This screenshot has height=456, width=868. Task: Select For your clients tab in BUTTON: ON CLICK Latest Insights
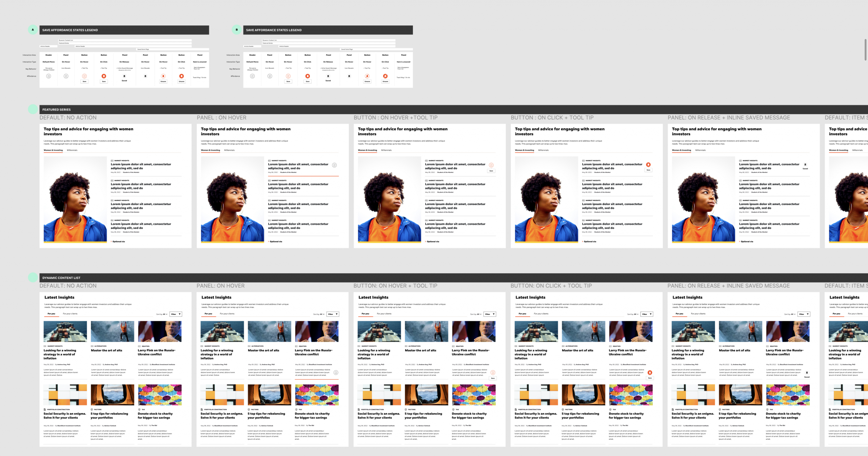click(541, 314)
